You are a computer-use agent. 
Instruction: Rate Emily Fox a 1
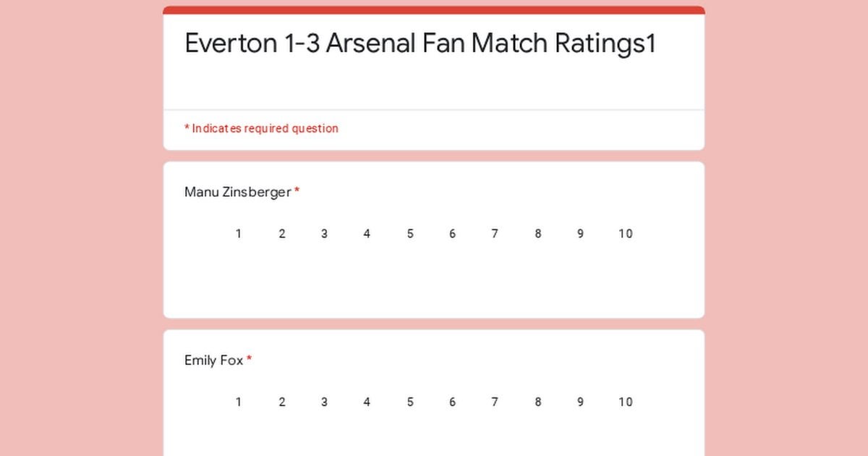coord(239,402)
